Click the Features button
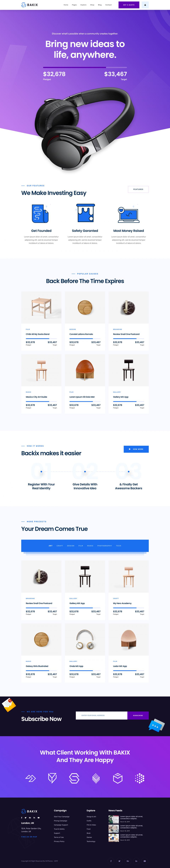 click(138, 189)
